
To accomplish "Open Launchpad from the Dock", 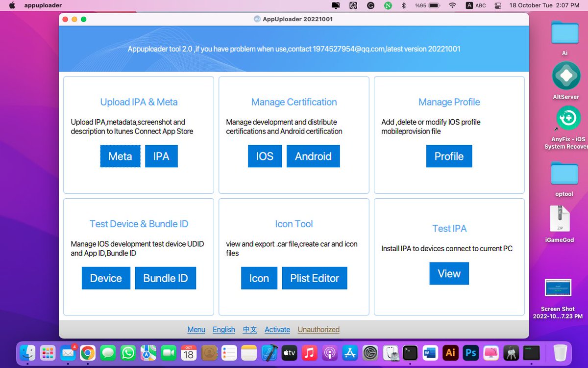I will point(48,352).
